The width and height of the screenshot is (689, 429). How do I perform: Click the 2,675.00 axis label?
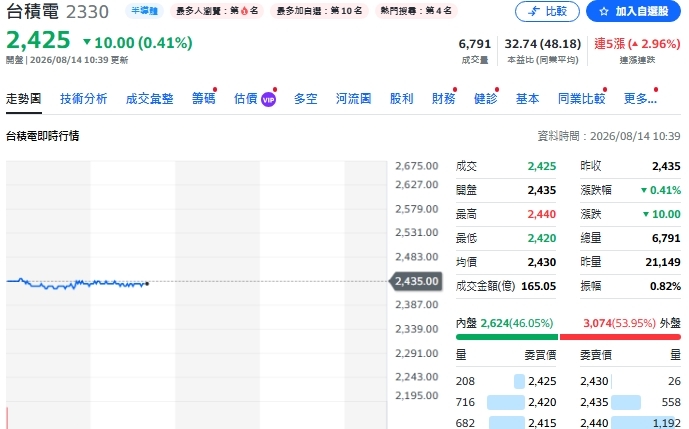(417, 166)
